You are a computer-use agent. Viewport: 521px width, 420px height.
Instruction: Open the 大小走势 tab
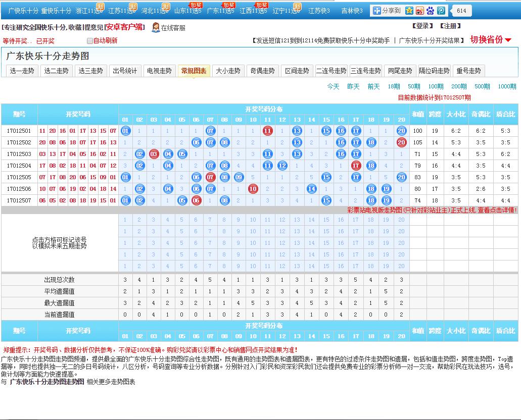(228, 71)
